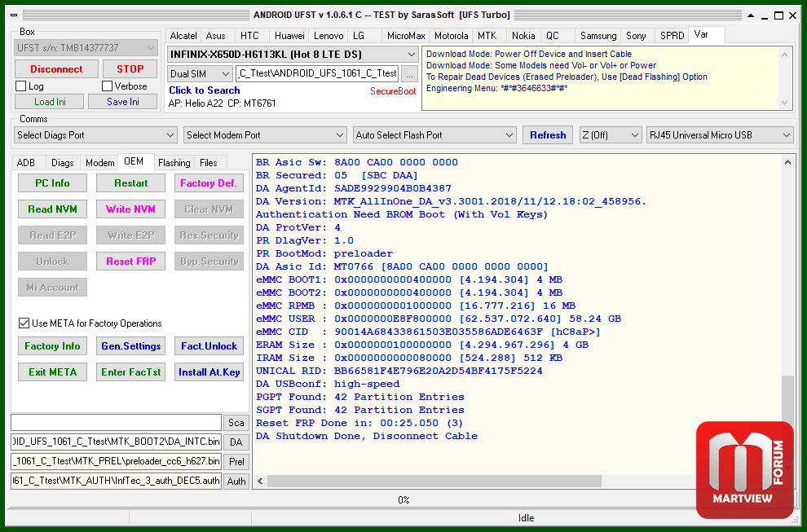Click the Write NVM button
This screenshot has height=532, width=807.
pos(130,209)
